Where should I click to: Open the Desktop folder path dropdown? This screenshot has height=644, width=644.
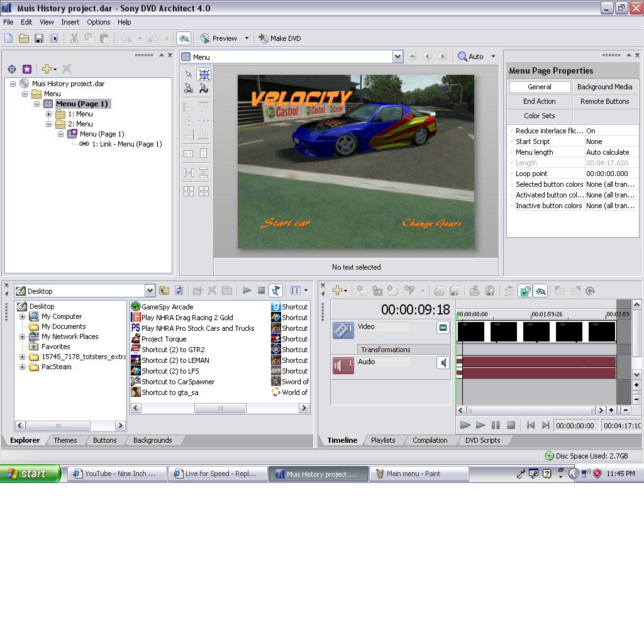point(150,291)
